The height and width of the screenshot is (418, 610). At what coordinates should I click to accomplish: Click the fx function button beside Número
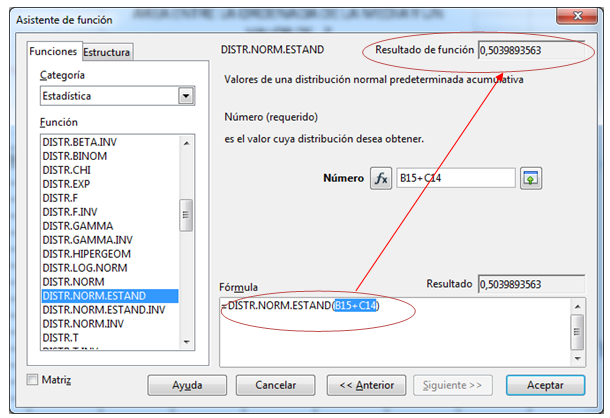[381, 178]
